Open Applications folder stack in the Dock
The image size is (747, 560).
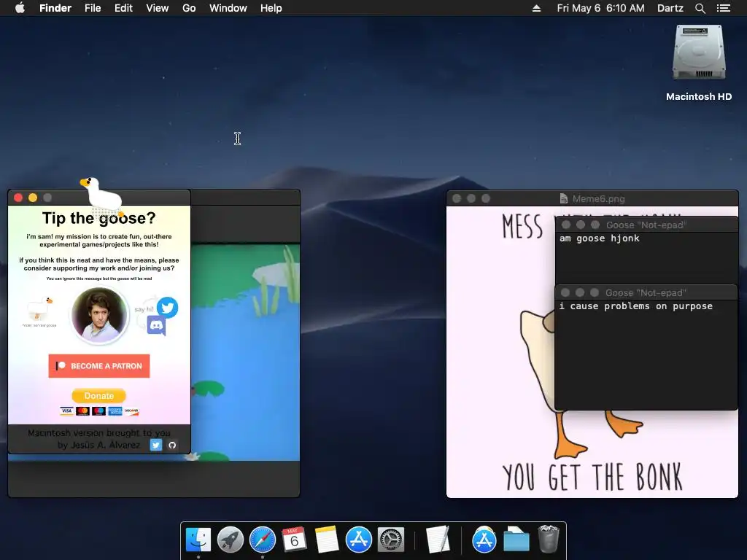tap(484, 540)
